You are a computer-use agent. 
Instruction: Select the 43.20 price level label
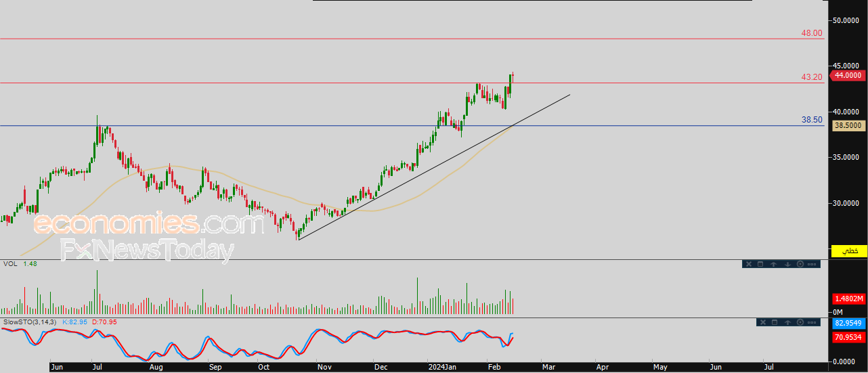pos(812,77)
